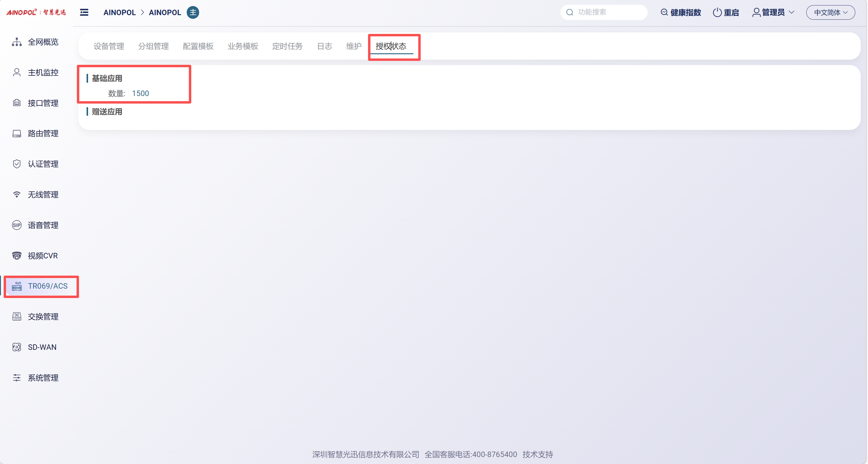
Task: Click the wireless management Wi-Fi icon
Action: pyautogui.click(x=17, y=194)
